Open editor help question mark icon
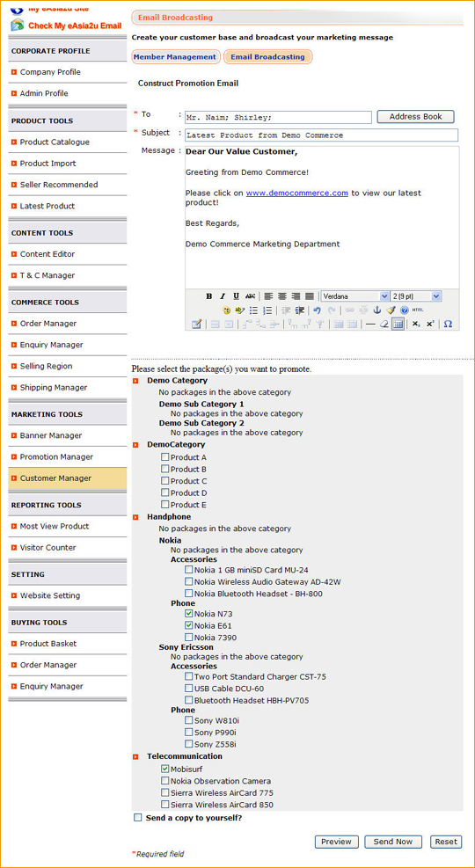This screenshot has height=868, width=475. [404, 310]
